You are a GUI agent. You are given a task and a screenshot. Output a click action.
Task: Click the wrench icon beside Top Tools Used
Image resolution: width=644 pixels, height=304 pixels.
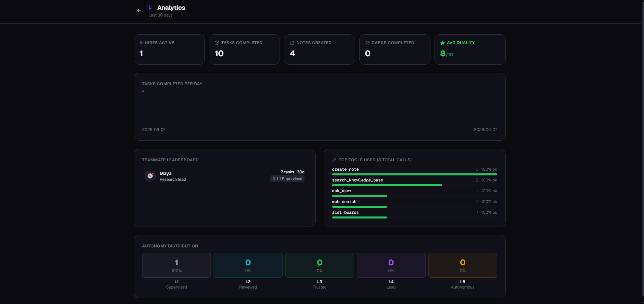(x=334, y=160)
